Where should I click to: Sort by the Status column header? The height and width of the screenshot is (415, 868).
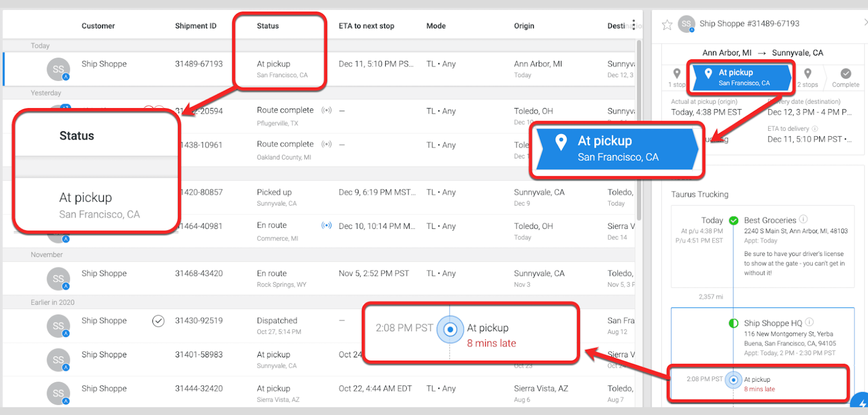pos(267,26)
